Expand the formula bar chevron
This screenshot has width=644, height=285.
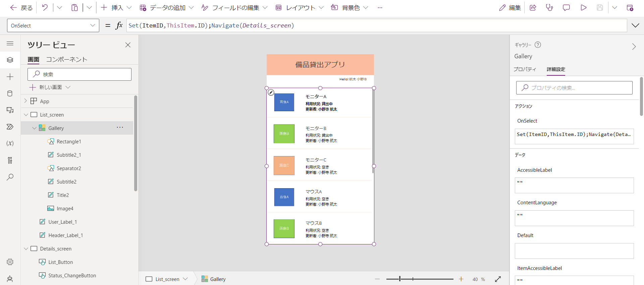pos(635,25)
